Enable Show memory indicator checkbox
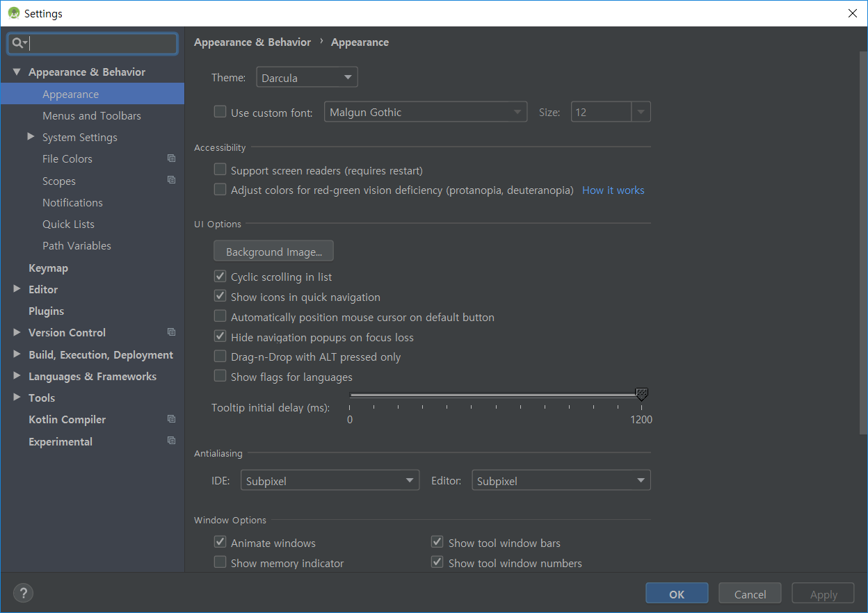868x613 pixels. [220, 562]
